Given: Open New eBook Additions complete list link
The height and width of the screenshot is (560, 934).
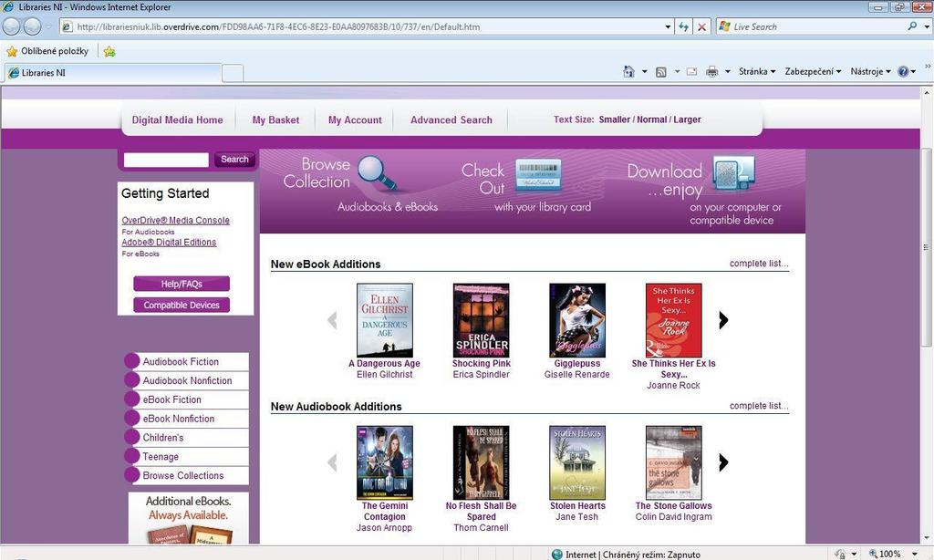Looking at the screenshot, I should pyautogui.click(x=759, y=264).
